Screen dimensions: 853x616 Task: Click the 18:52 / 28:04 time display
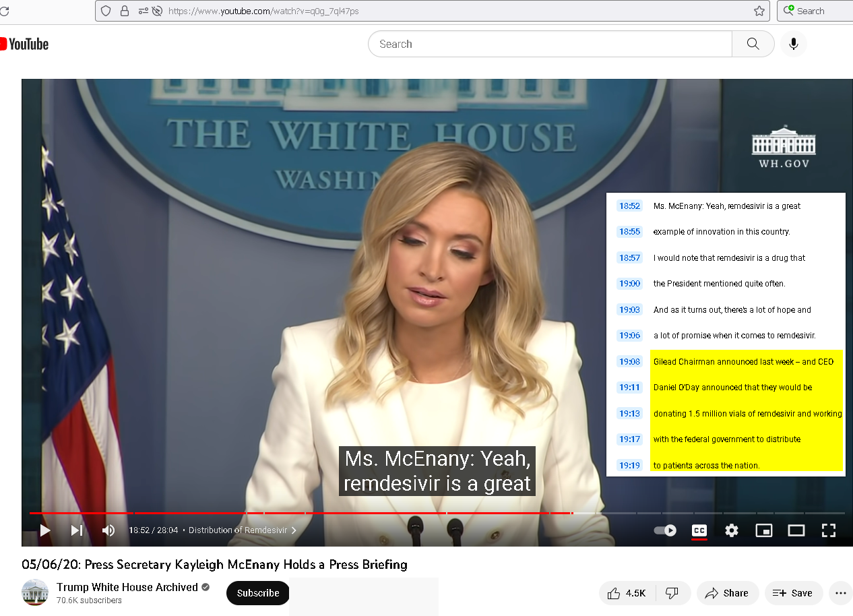click(154, 530)
